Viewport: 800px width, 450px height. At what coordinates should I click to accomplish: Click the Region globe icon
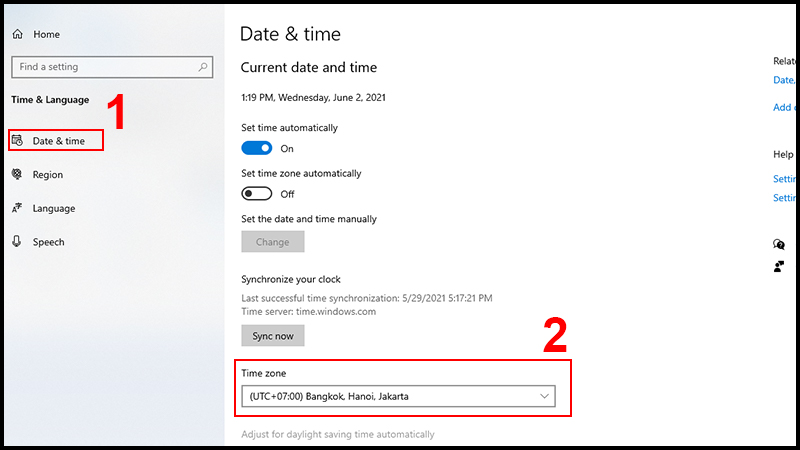point(17,174)
